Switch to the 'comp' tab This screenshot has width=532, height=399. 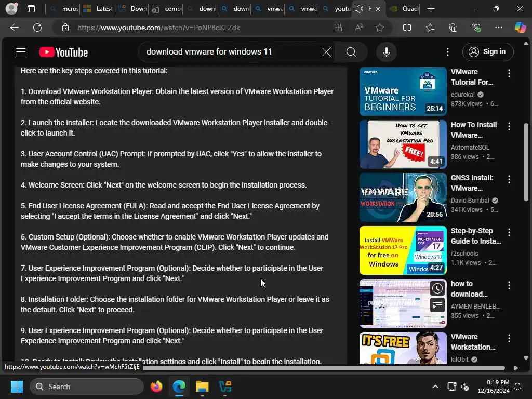[167, 9]
